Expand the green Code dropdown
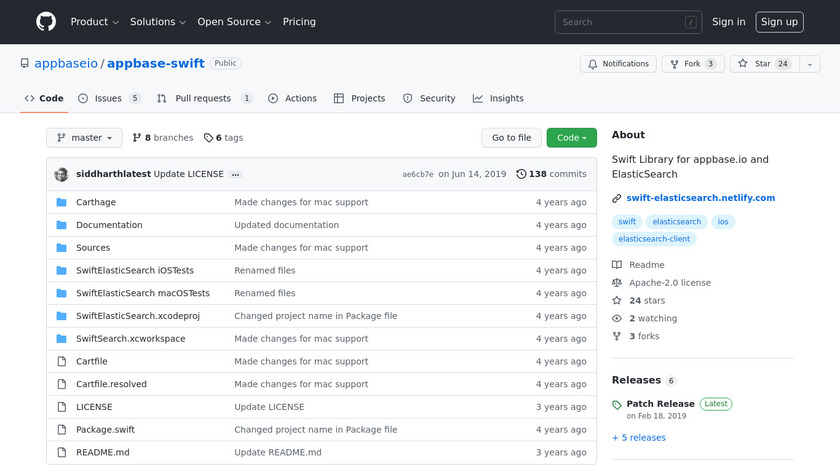The height and width of the screenshot is (472, 840). pos(571,138)
